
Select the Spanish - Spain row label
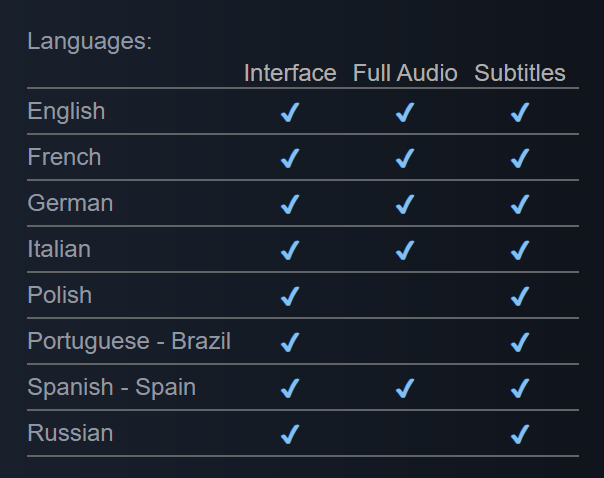click(x=111, y=387)
